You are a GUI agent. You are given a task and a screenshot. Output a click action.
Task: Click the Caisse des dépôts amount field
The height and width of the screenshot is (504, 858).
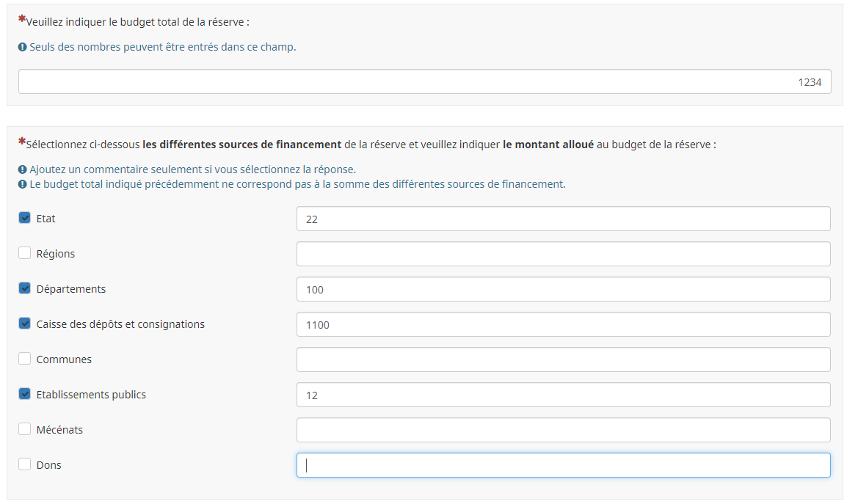pyautogui.click(x=563, y=324)
